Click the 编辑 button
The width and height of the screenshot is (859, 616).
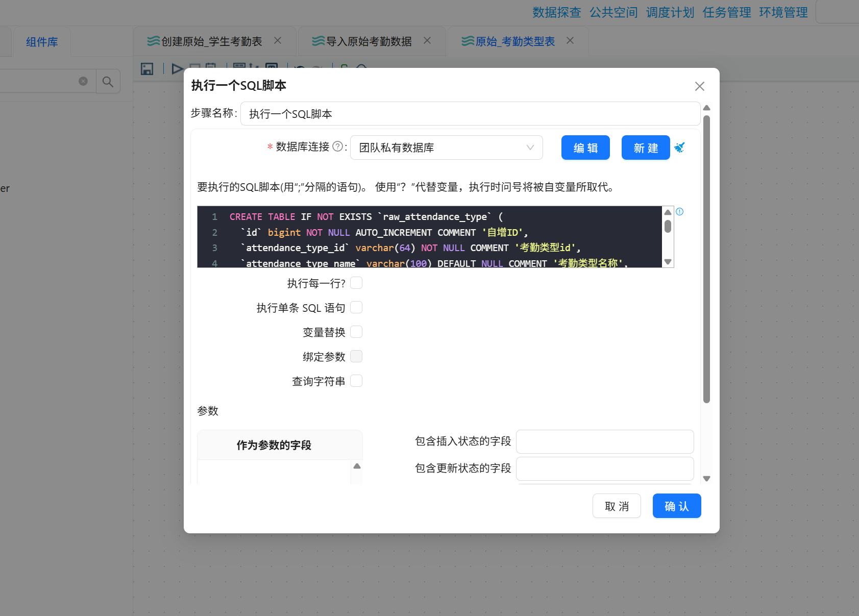(585, 147)
